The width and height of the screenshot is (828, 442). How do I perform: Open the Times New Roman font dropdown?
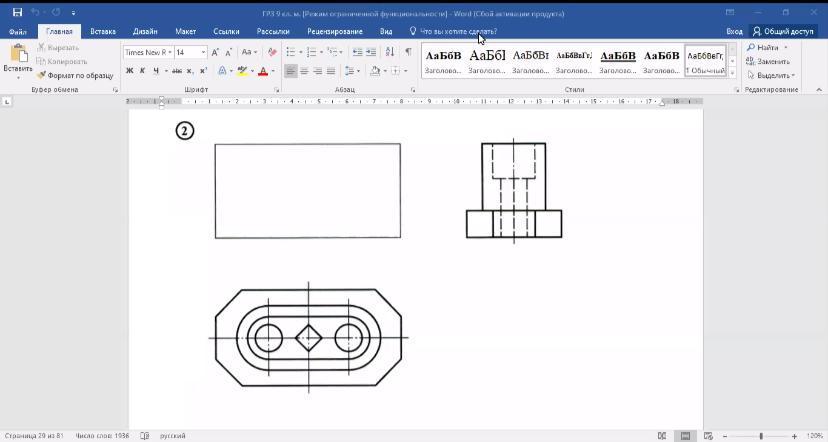pos(170,52)
